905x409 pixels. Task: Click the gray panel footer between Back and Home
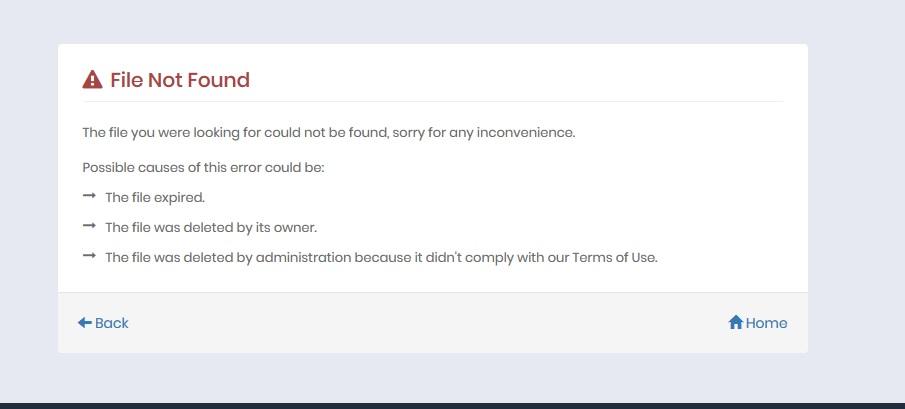pyautogui.click(x=427, y=322)
